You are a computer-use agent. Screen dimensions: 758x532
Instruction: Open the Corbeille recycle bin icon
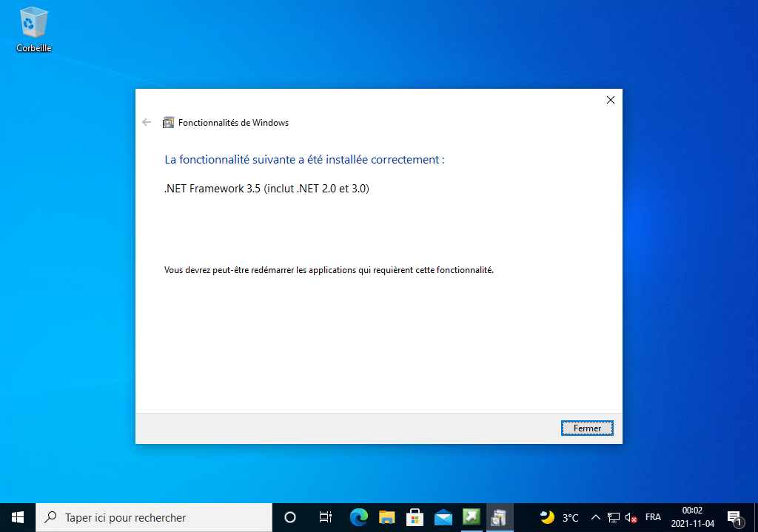click(33, 30)
